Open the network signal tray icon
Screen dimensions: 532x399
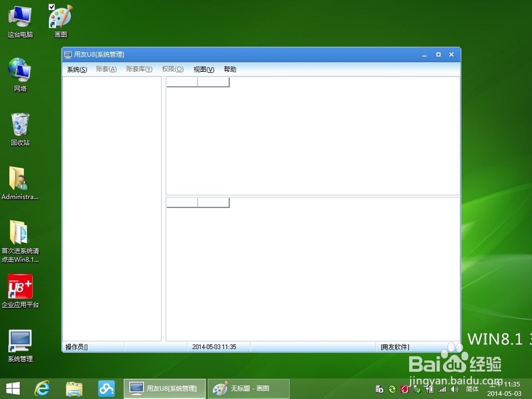click(x=442, y=389)
